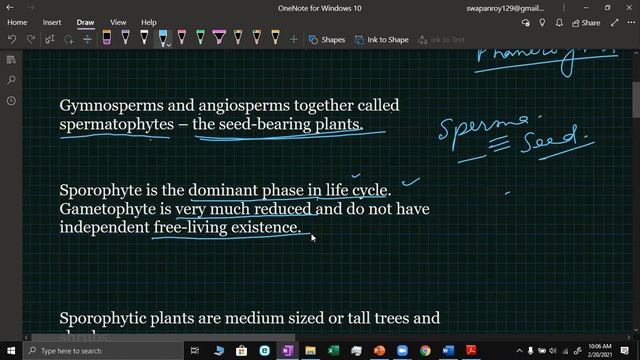This screenshot has height=360, width=640.
Task: Open the Shapes gallery
Action: (x=327, y=40)
